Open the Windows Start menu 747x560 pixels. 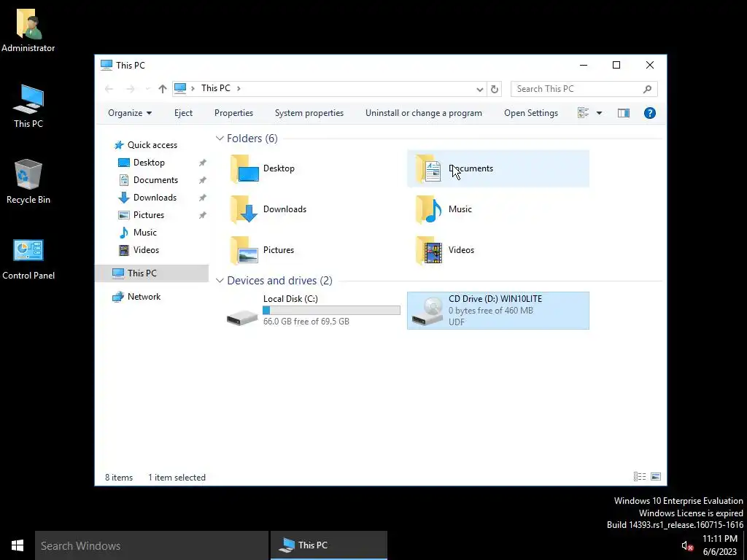(18, 545)
